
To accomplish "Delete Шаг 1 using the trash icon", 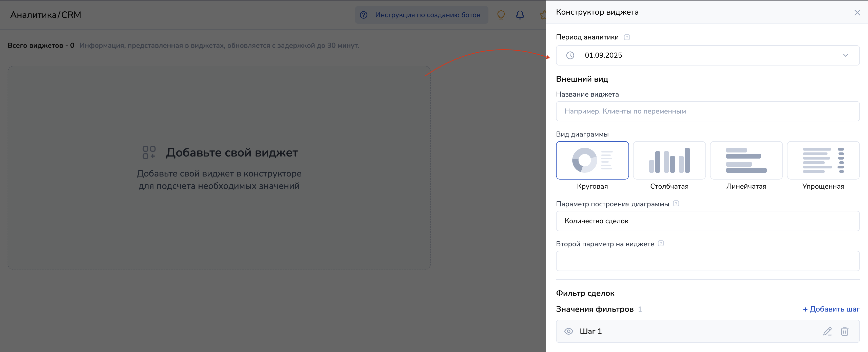I will point(844,332).
